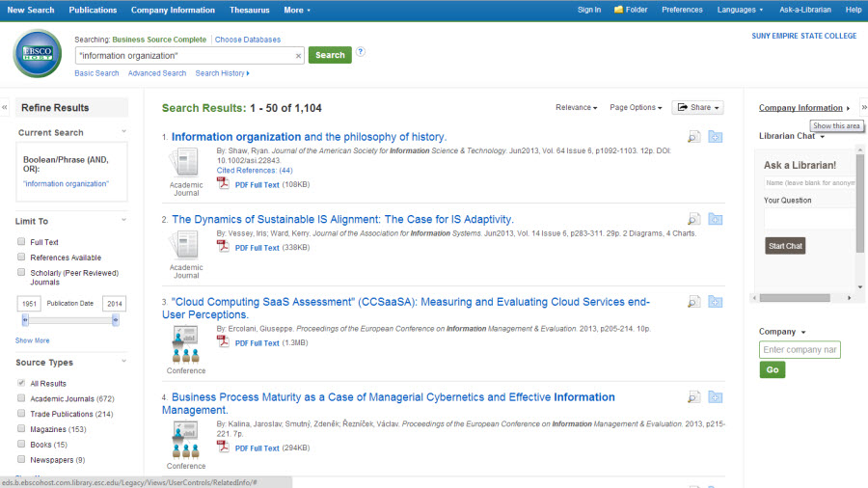
Task: Open the Help menu item
Action: 854,10
